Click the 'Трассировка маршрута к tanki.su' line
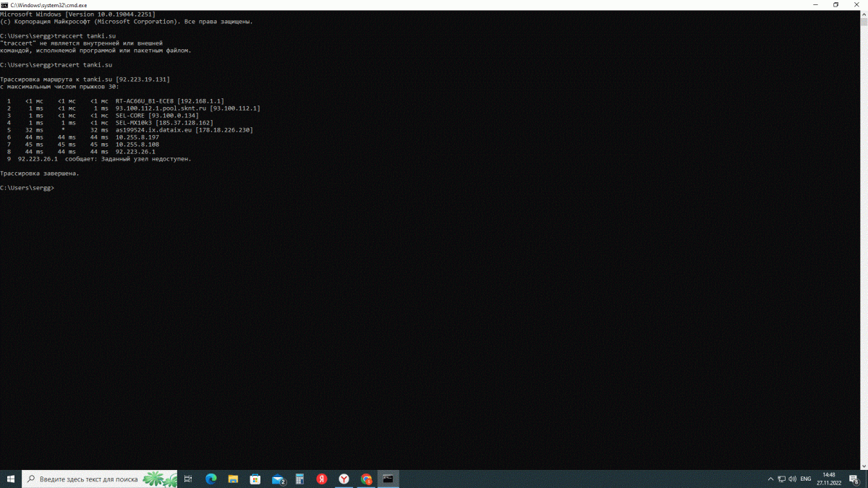This screenshot has width=868, height=488. 85,80
